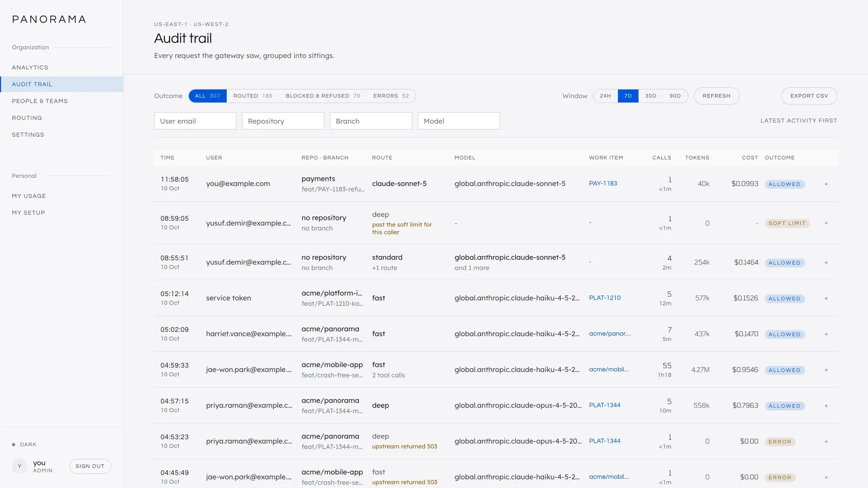This screenshot has height=488, width=868.
Task: Go to People & Teams
Action: [62, 101]
